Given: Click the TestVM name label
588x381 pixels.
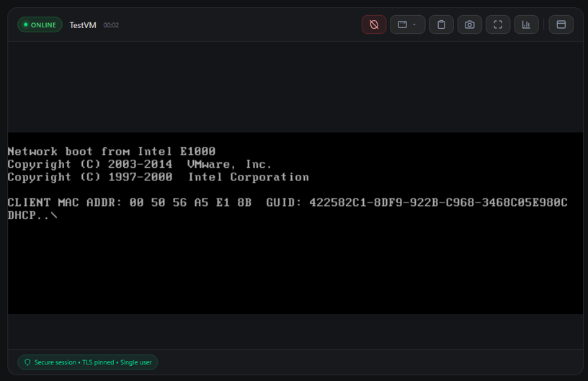Looking at the screenshot, I should click(x=83, y=25).
